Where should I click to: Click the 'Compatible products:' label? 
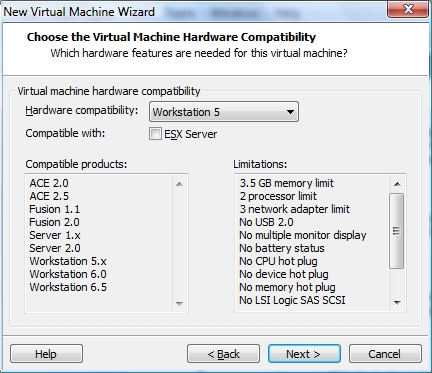(x=76, y=164)
